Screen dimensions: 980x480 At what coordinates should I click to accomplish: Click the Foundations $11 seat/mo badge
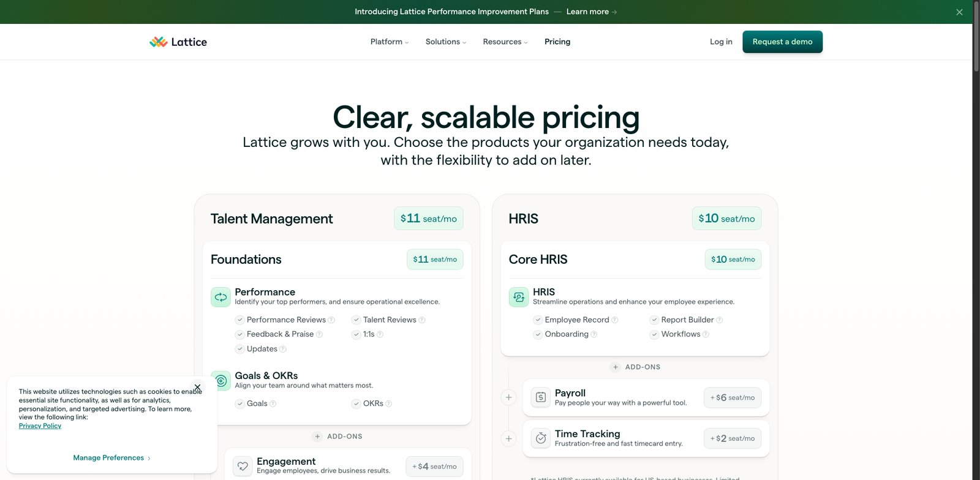pos(435,260)
